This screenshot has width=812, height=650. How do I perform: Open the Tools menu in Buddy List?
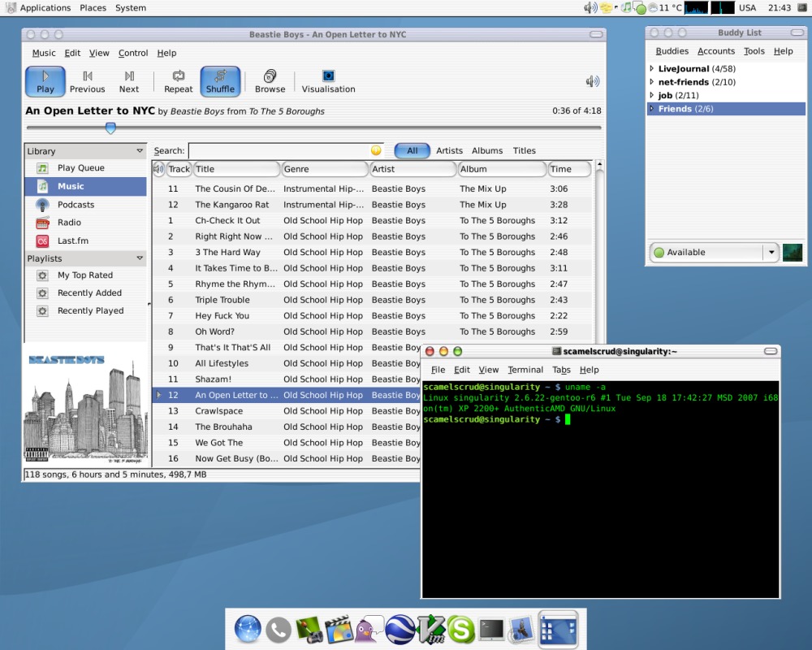[x=754, y=51]
